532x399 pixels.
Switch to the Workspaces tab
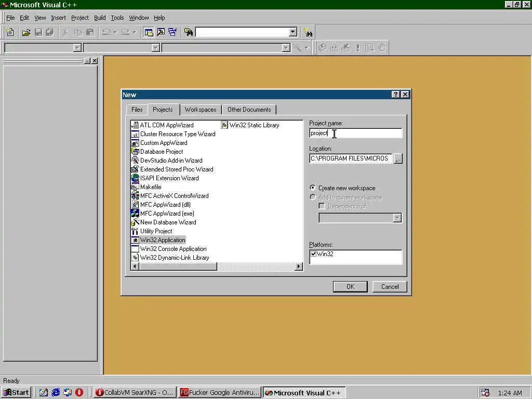point(201,110)
